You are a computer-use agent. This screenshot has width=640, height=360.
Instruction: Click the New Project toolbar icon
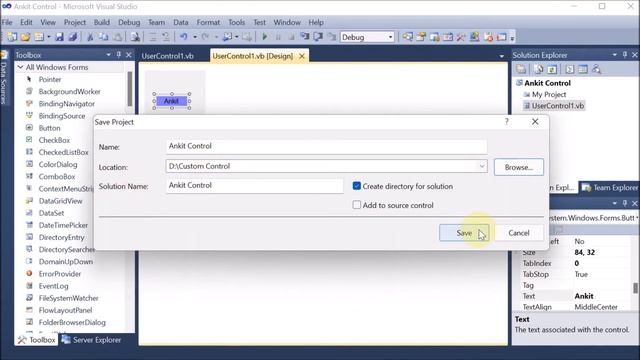point(12,37)
